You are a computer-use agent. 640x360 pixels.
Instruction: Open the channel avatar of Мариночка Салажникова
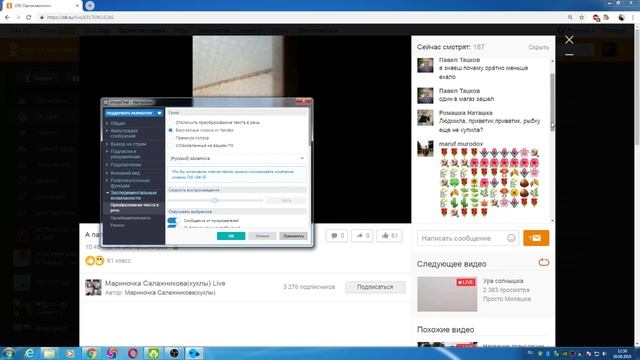93,287
